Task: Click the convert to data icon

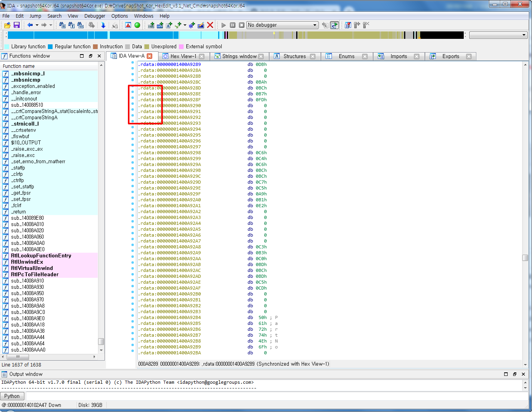Action: [160, 25]
